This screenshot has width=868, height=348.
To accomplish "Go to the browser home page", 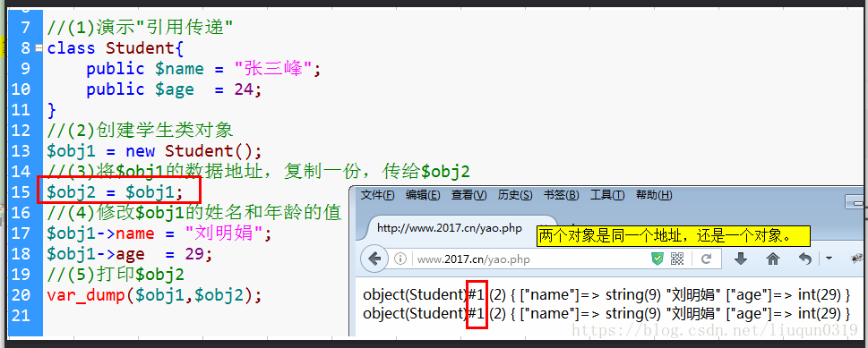I will tap(773, 259).
